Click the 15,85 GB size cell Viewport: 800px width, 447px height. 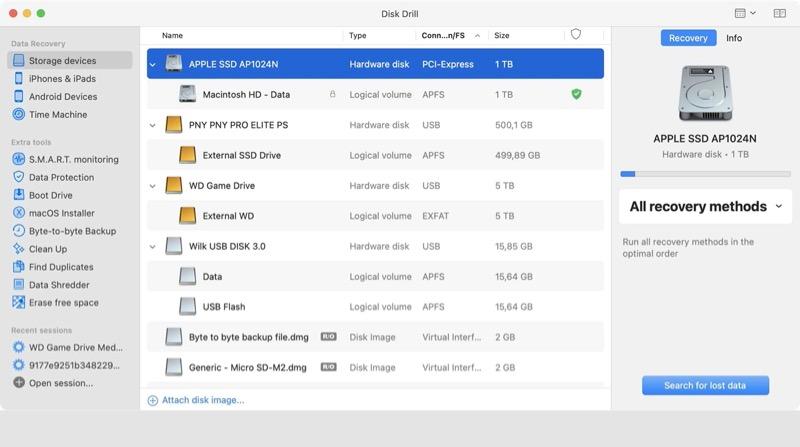click(x=513, y=246)
